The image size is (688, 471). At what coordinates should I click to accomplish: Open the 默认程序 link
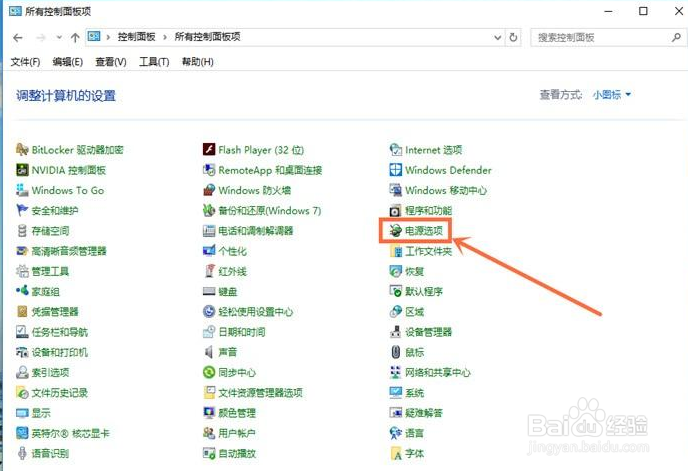click(x=423, y=291)
